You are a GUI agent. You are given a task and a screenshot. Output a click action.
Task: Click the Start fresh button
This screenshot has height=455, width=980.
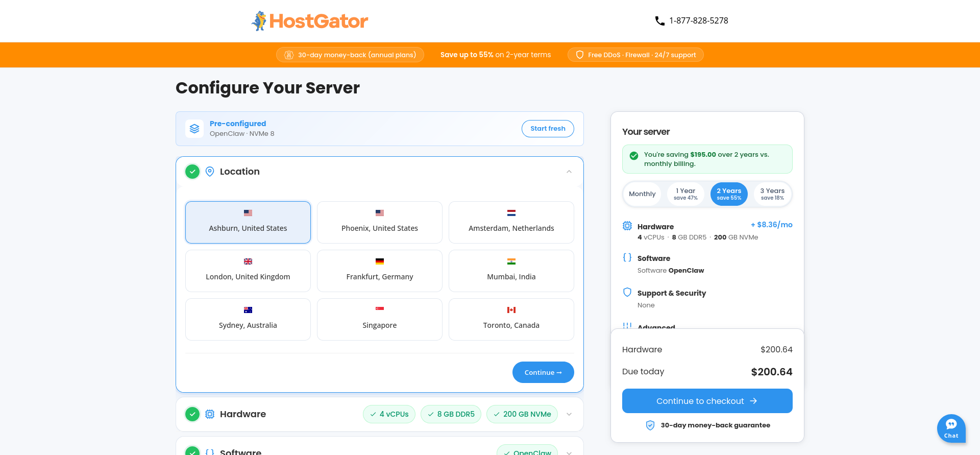[548, 129]
